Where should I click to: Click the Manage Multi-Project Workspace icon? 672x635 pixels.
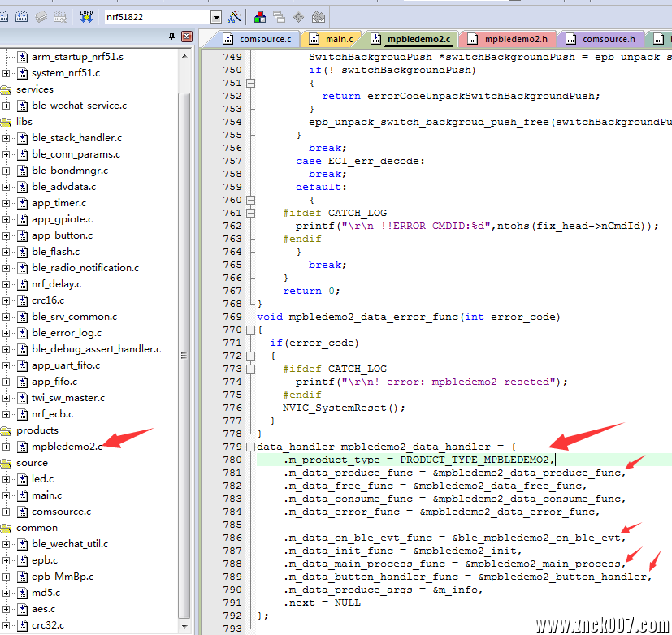[279, 17]
